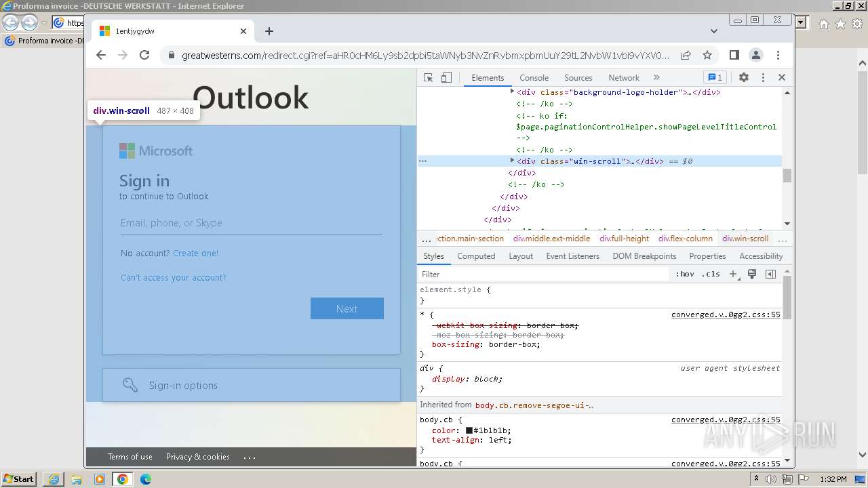Share this page icon in omnibox

[686, 55]
